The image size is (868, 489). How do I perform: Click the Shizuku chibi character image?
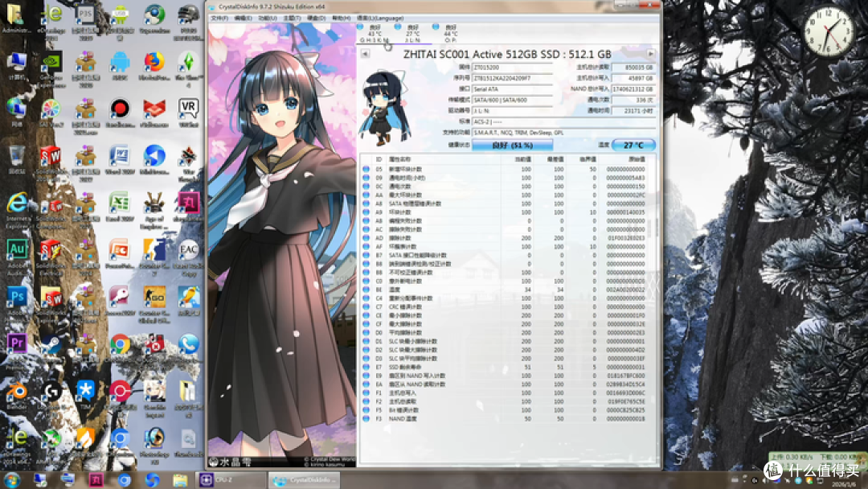(x=384, y=108)
